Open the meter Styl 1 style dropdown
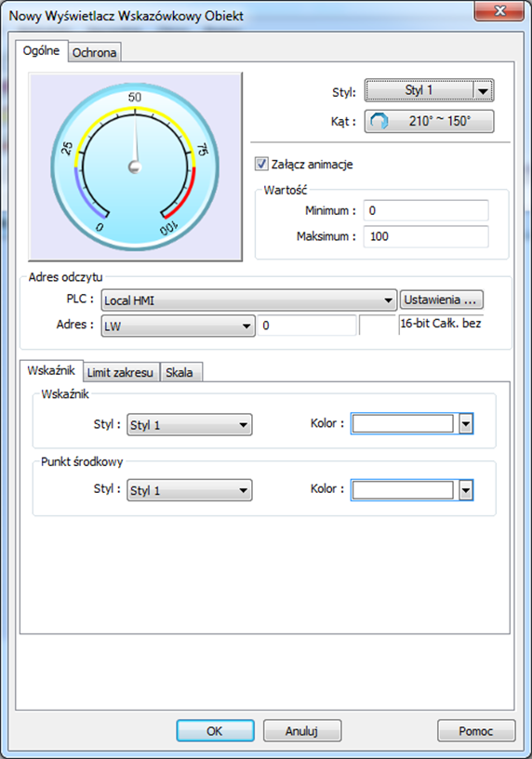 click(429, 90)
